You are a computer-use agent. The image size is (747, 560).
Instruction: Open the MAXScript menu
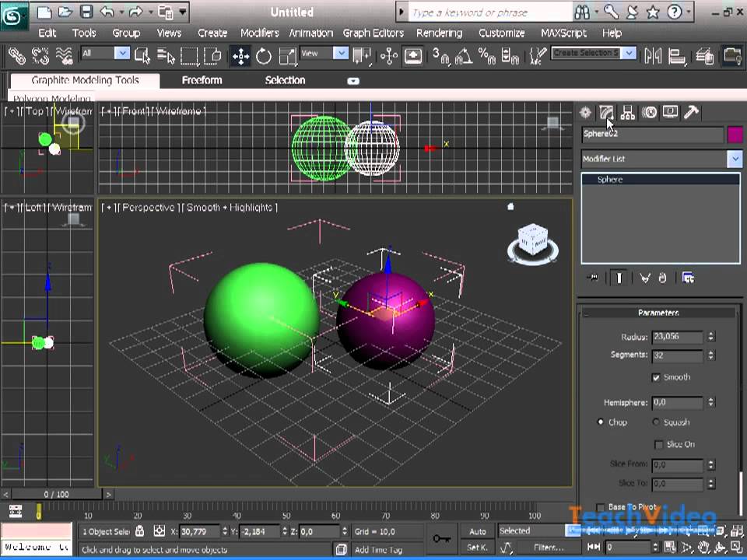click(x=563, y=33)
